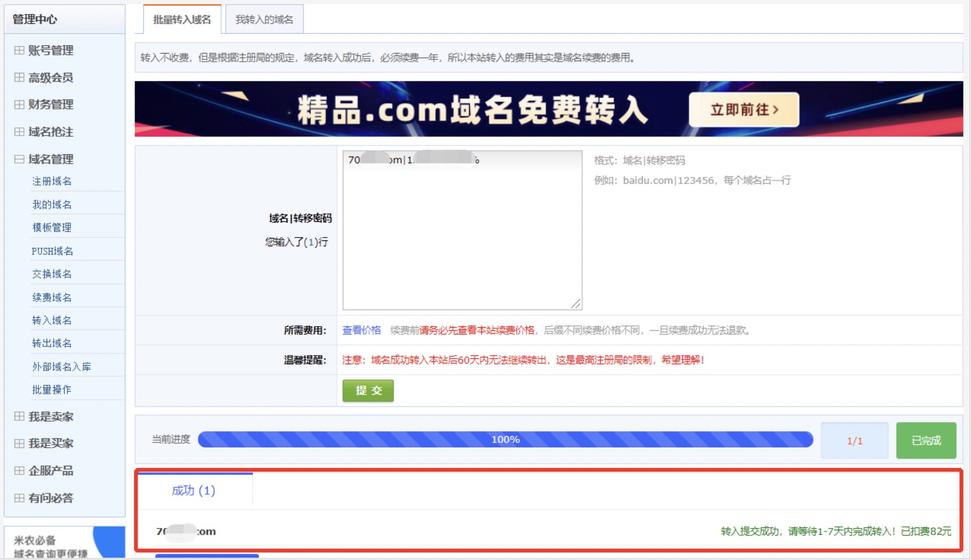Click the 米农必备 promo box
The width and height of the screenshot is (971, 560).
click(65, 543)
